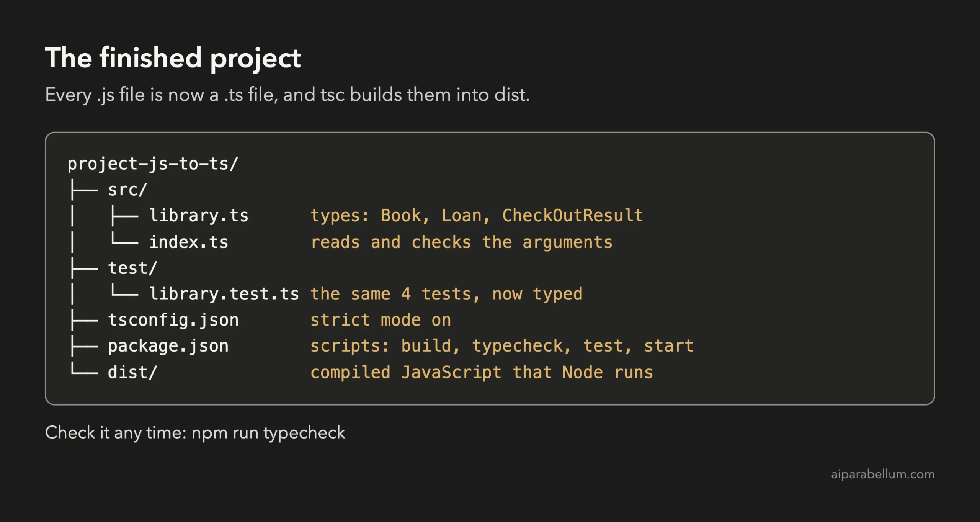Click the line 'Check it any time: npm run typecheck'
The height and width of the screenshot is (522, 980).
tap(195, 433)
